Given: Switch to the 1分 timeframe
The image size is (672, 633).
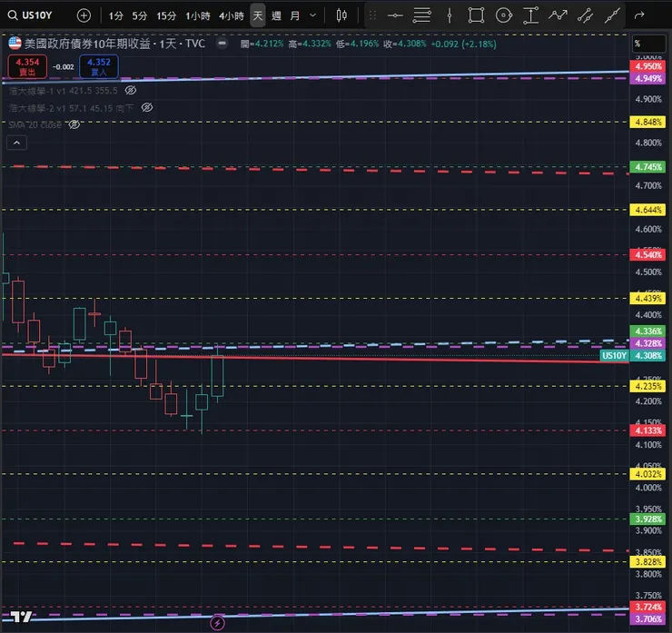Looking at the screenshot, I should 115,15.
